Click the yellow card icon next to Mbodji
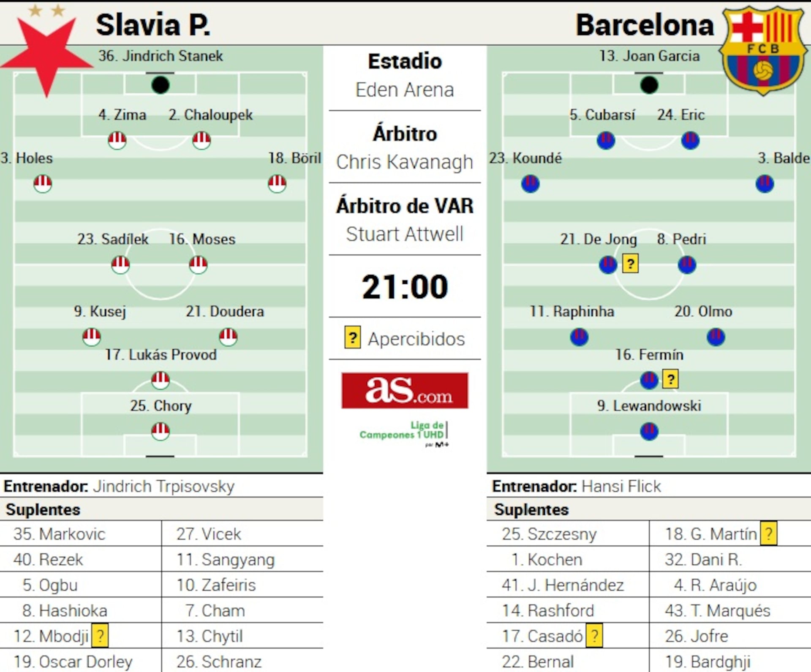This screenshot has height=672, width=811. [100, 636]
